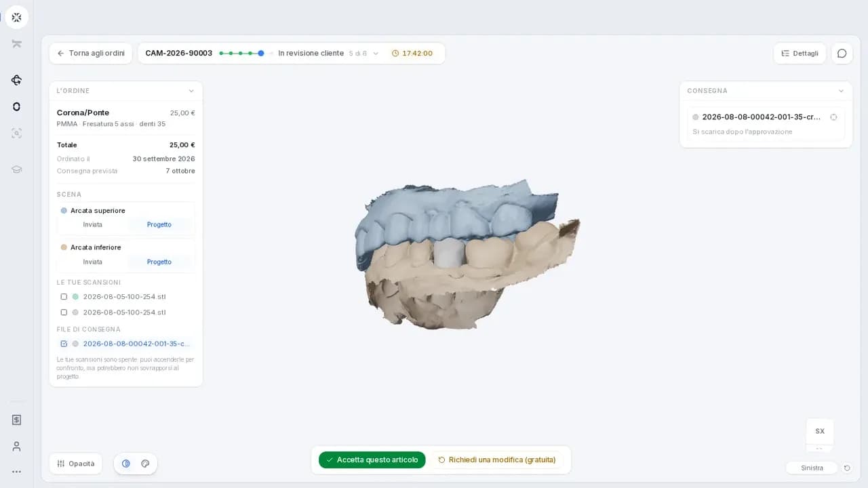The height and width of the screenshot is (488, 868).
Task: Open the chat message icon
Action: pyautogui.click(x=842, y=54)
